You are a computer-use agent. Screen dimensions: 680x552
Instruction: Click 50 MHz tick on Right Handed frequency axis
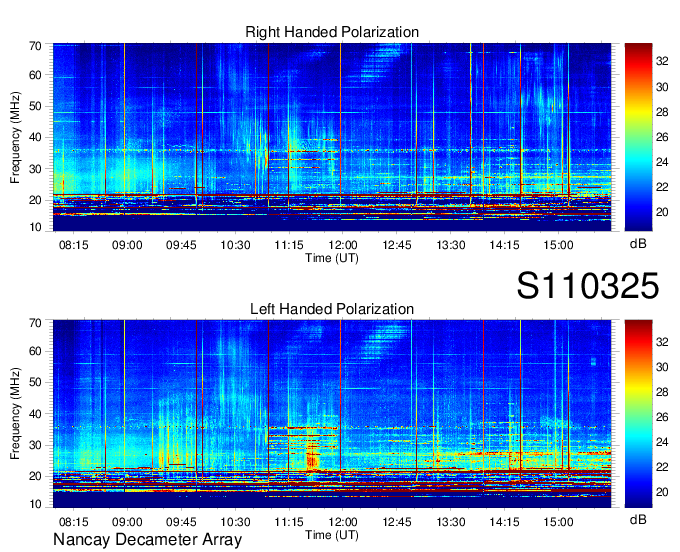click(x=35, y=106)
